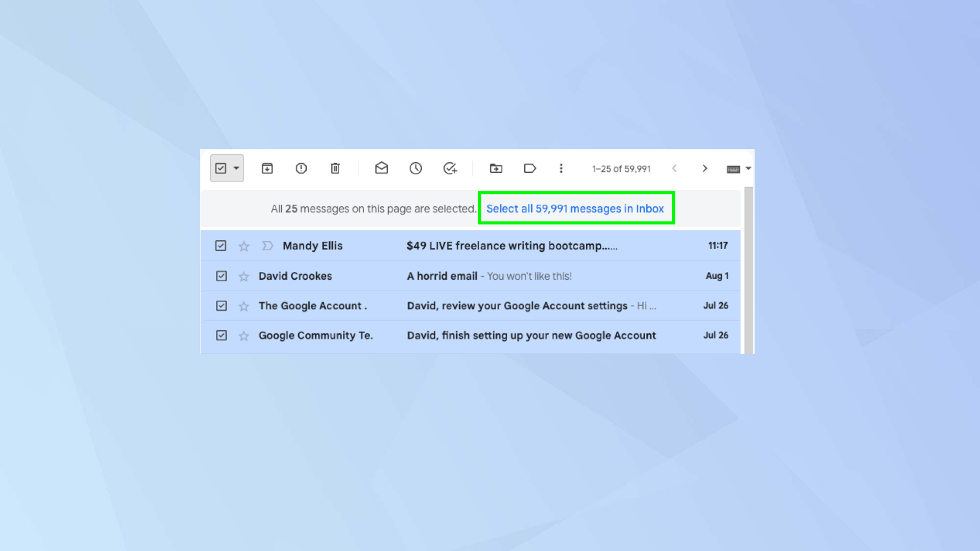Open the More actions menu
This screenshot has height=551, width=980.
(561, 168)
